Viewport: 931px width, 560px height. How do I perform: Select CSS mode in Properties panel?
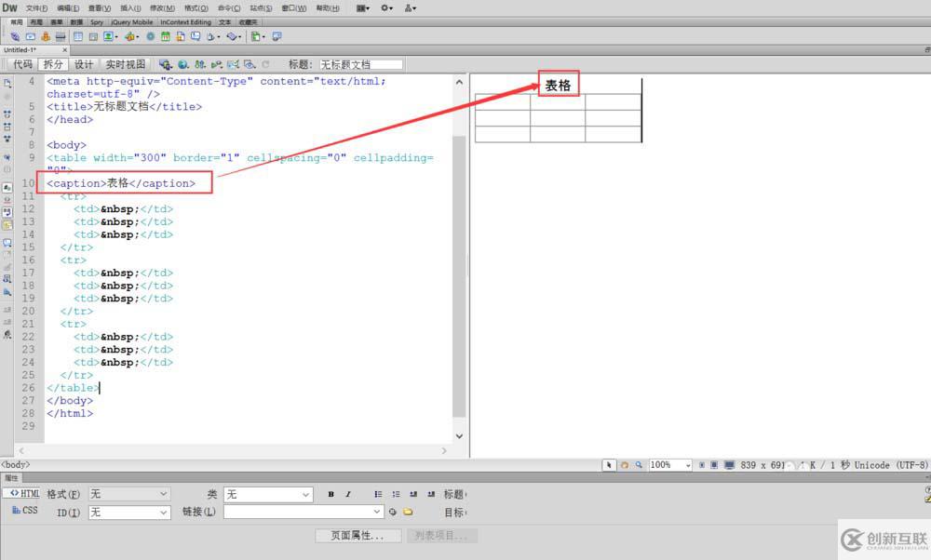tap(24, 510)
